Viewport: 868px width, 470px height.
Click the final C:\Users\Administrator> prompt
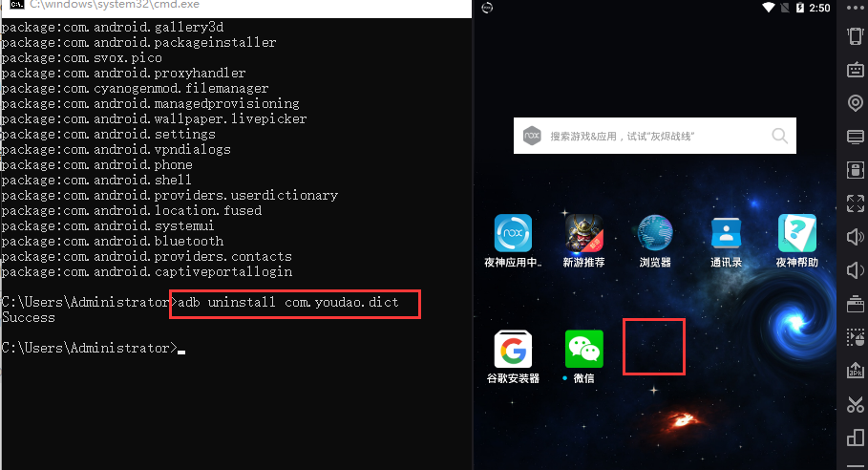click(x=89, y=349)
